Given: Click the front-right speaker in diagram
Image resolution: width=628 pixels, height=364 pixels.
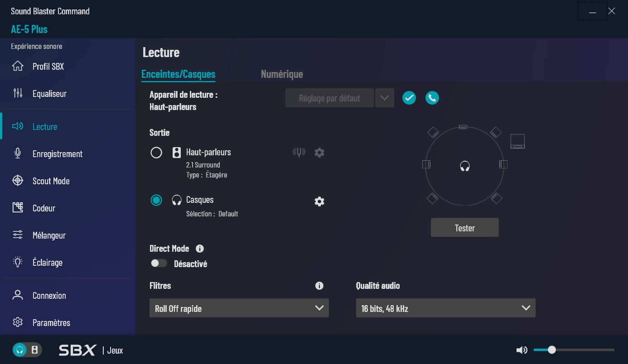Looking at the screenshot, I should click(x=496, y=132).
